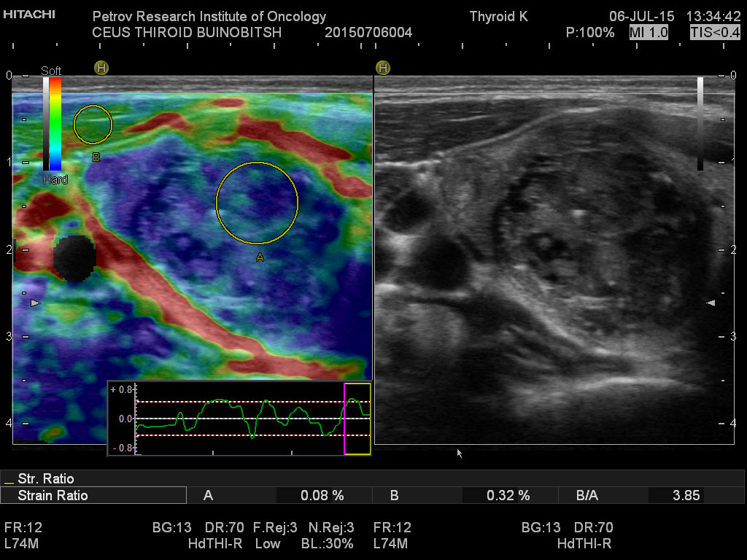This screenshot has width=747, height=560.
Task: Click the B/A ratio value 3.85
Action: (684, 496)
